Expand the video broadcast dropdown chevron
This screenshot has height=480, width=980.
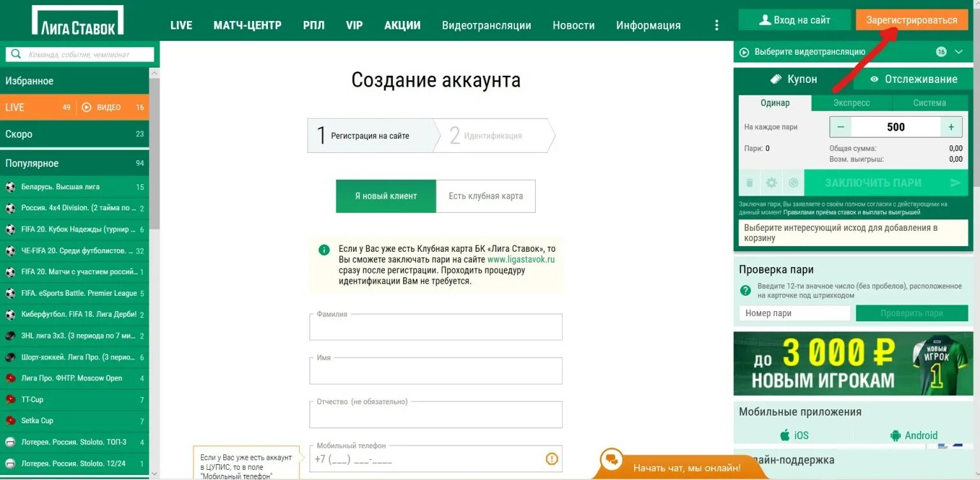pos(958,52)
